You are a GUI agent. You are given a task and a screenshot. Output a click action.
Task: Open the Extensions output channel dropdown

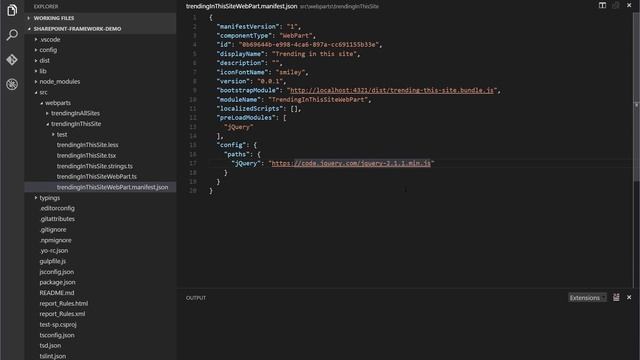coord(587,298)
